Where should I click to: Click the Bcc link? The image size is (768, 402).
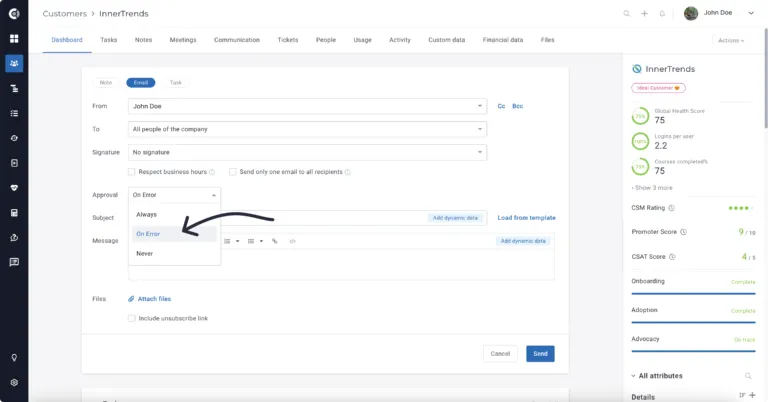pos(517,106)
